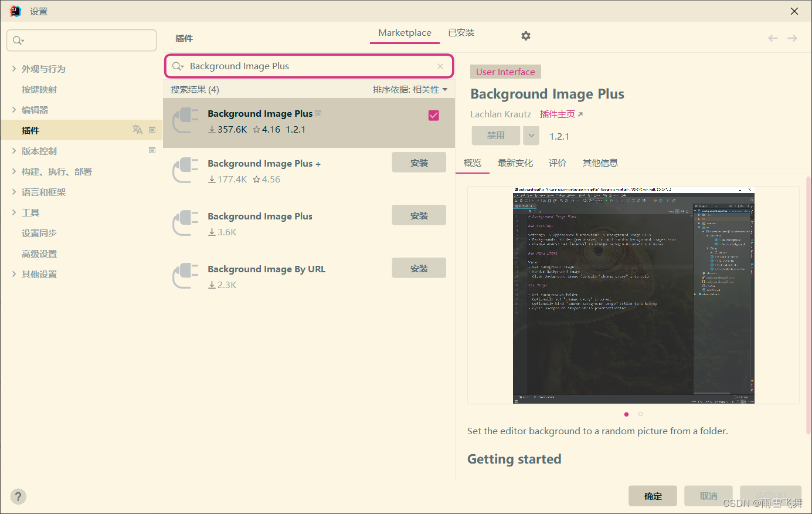Clear the plugin search text with X
Screen dimensions: 812x514
coord(440,66)
